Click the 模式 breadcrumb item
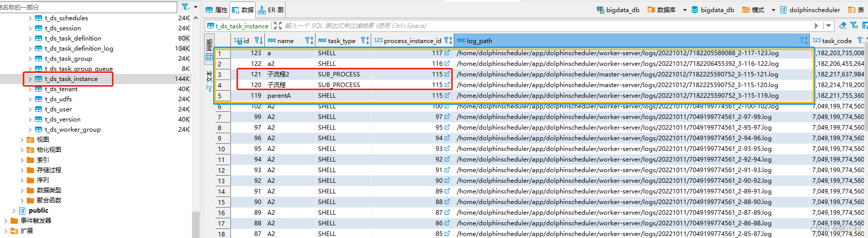The height and width of the screenshot is (238, 868). tap(753, 10)
